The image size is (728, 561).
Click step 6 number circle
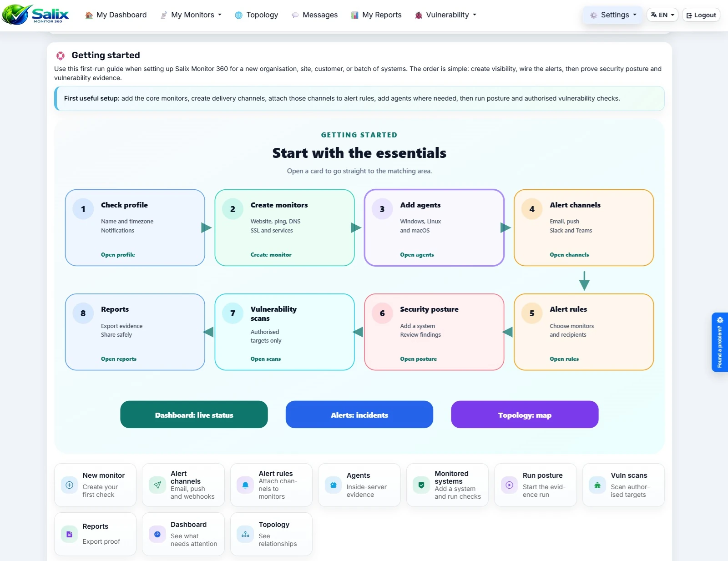coord(382,313)
